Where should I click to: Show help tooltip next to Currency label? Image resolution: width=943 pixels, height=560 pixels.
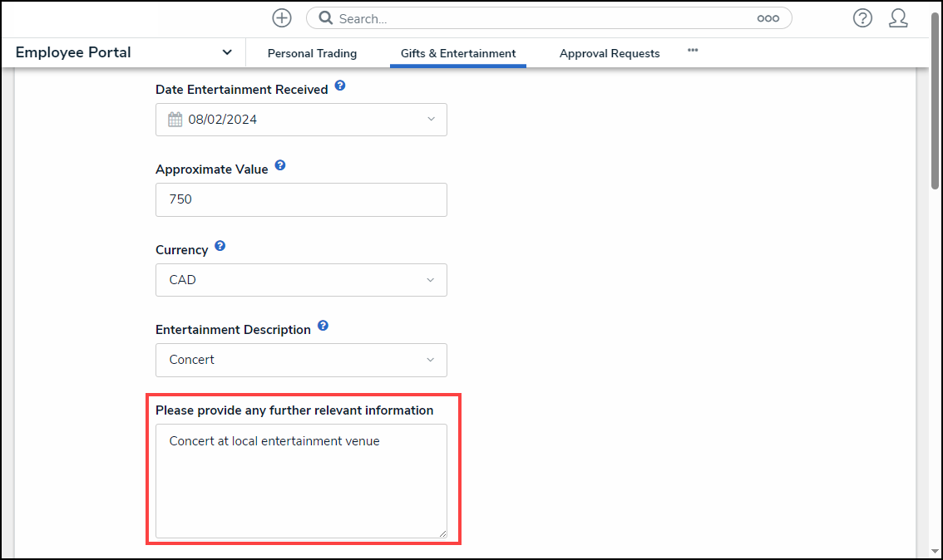(x=220, y=247)
